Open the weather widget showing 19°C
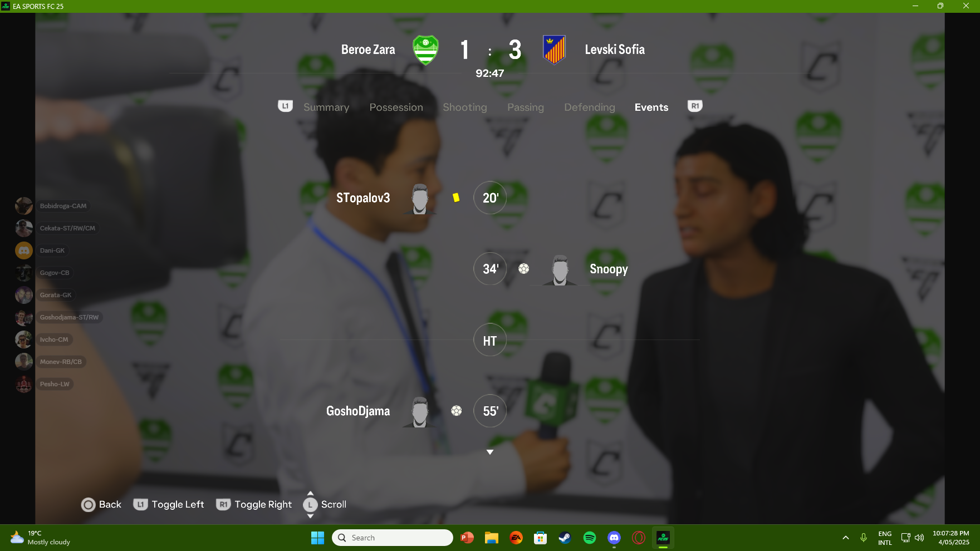Image resolution: width=980 pixels, height=551 pixels. pyautogui.click(x=40, y=538)
